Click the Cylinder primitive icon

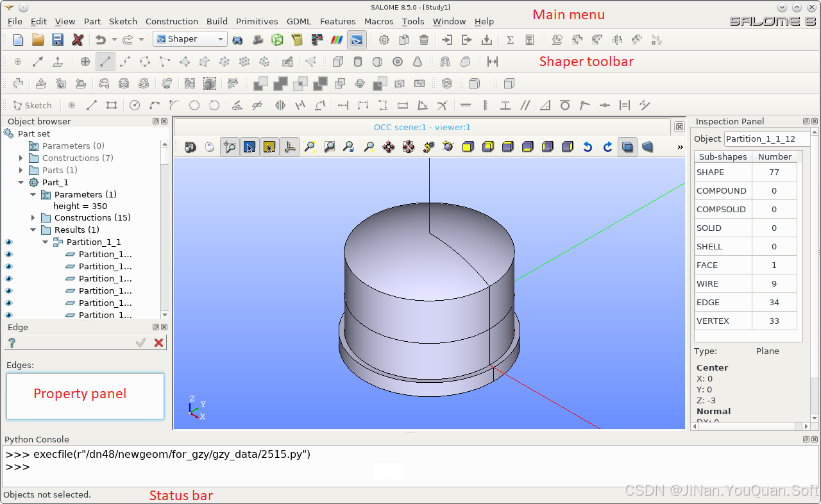click(x=358, y=62)
